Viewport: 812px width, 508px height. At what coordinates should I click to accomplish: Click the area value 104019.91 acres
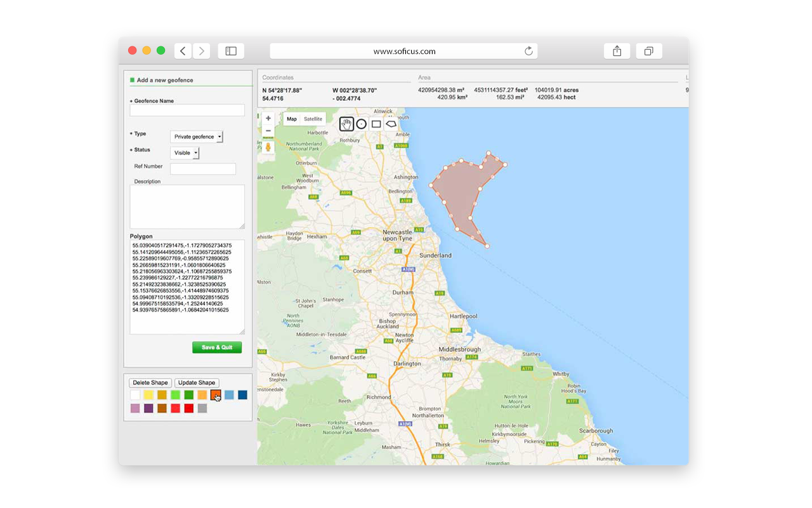(x=556, y=90)
